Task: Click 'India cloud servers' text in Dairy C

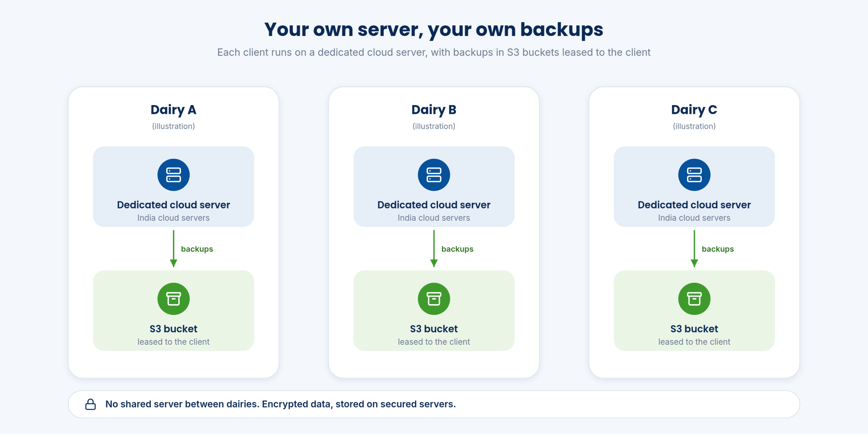Action: coord(694,218)
